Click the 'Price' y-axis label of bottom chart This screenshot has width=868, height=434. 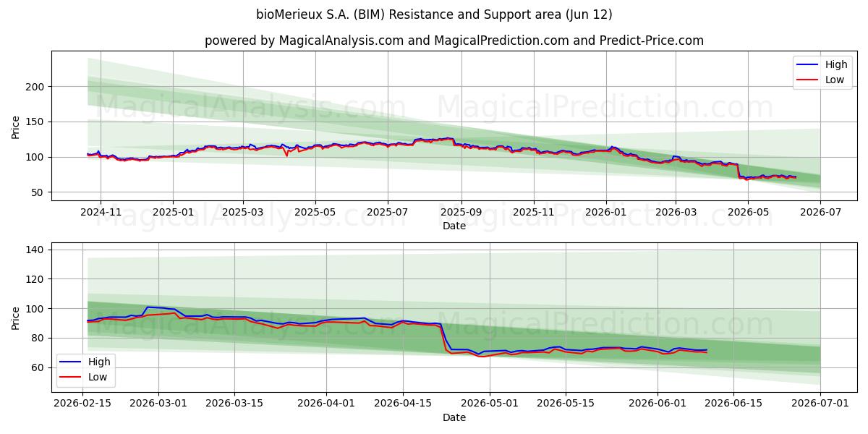point(16,318)
